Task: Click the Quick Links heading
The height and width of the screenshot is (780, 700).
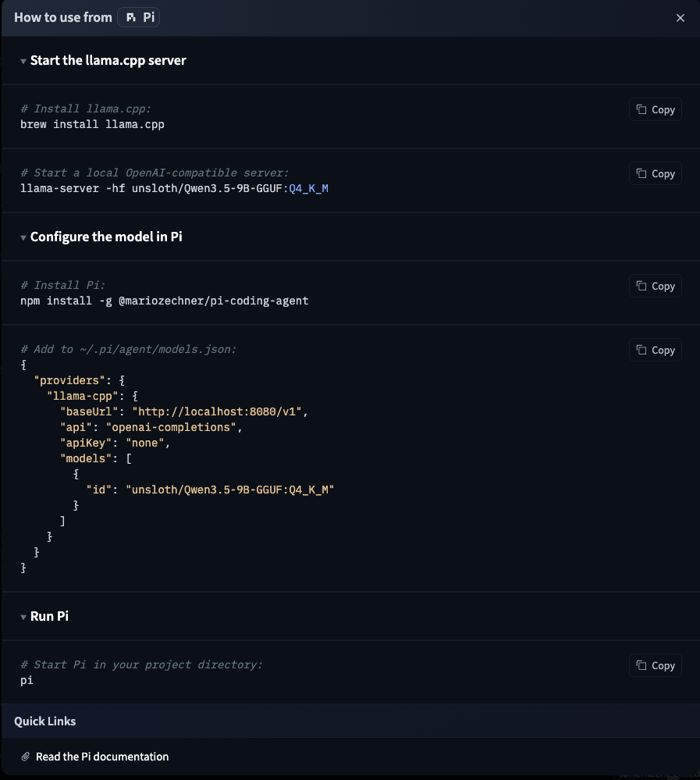Action: [44, 721]
